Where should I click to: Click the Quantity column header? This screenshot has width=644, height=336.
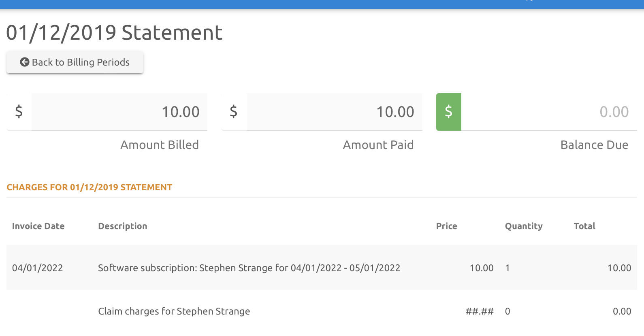click(x=523, y=226)
